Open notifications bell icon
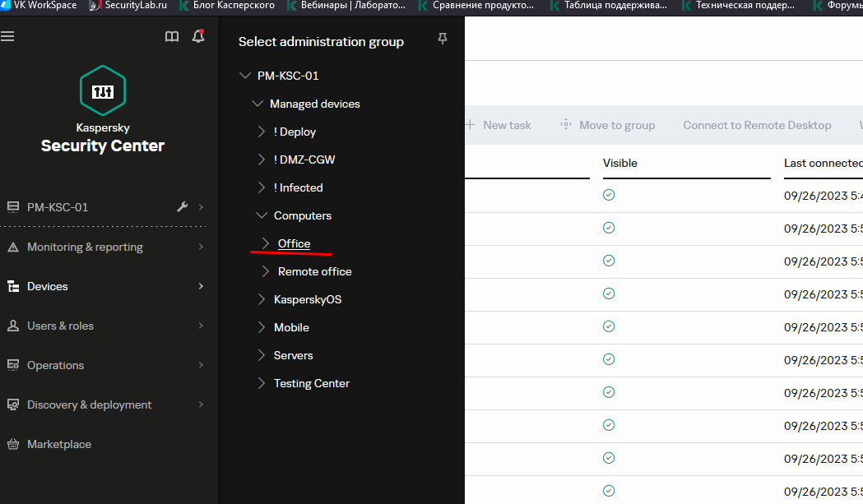 click(x=197, y=37)
